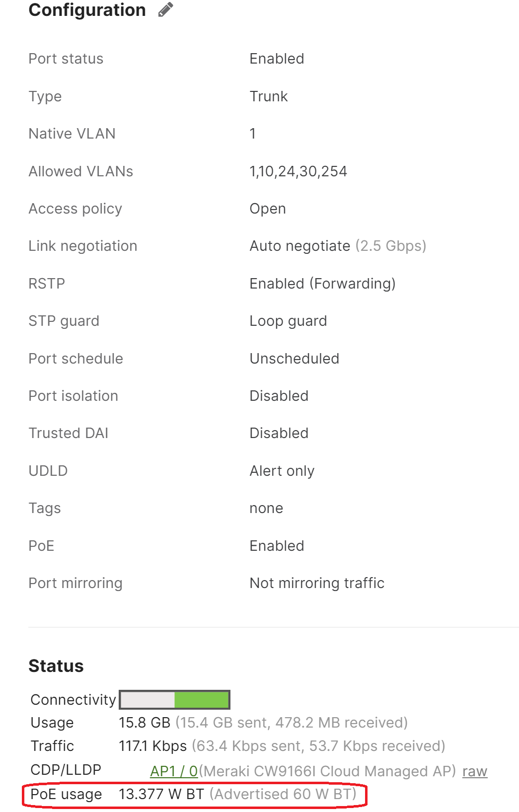The image size is (519, 812).
Task: Click the Port status Enabled value
Action: point(277,58)
